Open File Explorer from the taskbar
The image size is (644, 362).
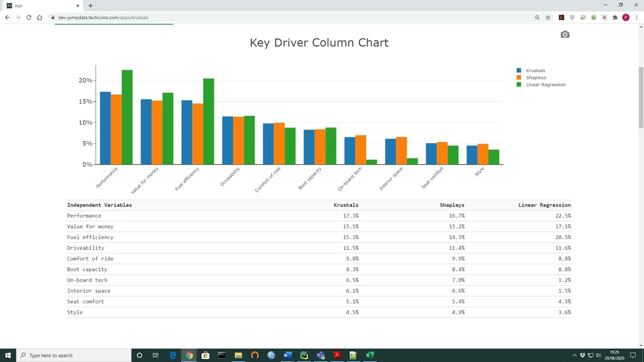pos(238,355)
